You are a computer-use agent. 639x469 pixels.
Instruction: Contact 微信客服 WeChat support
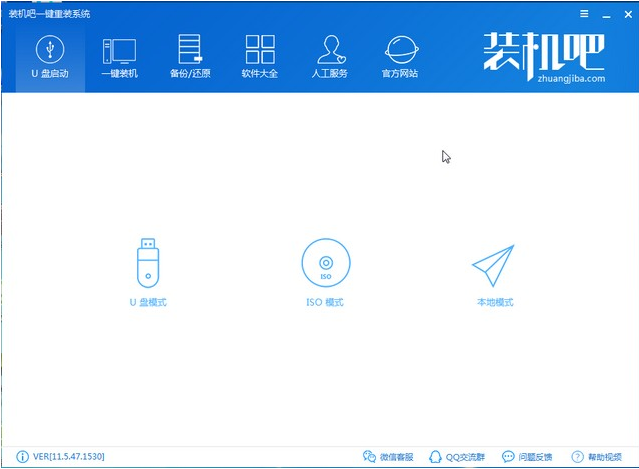coord(389,456)
